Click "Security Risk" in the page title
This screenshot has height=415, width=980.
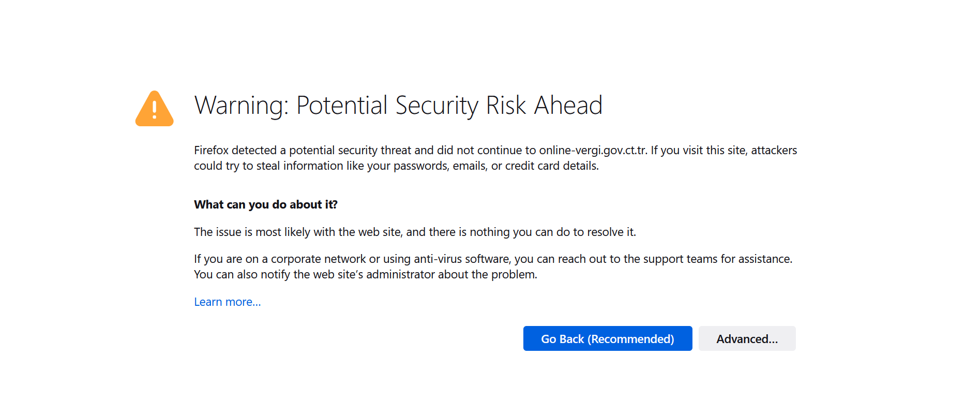[x=460, y=106]
